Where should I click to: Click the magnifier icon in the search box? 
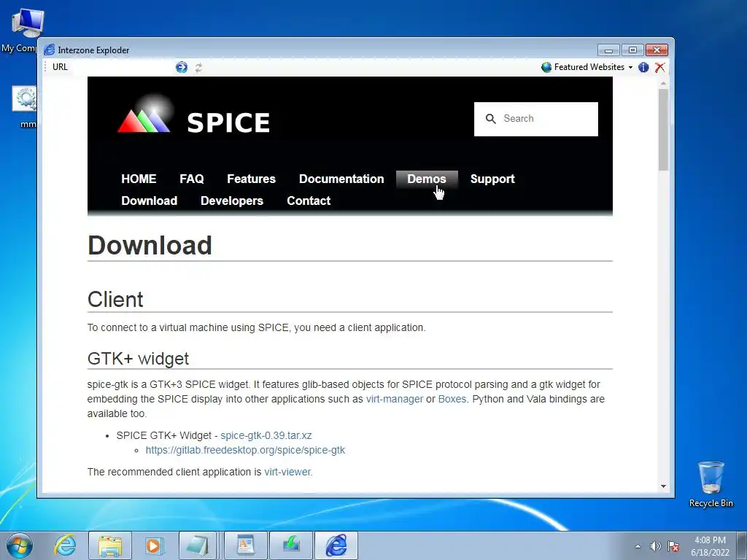pos(491,119)
